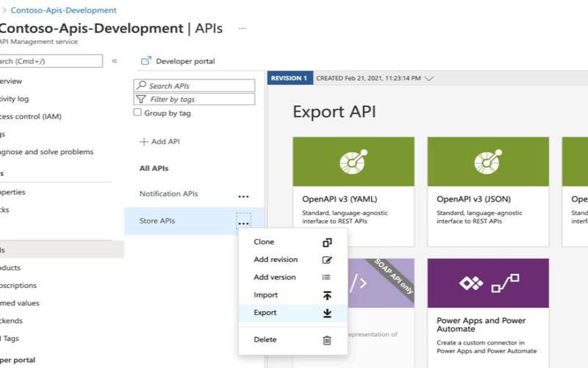Viewport: 588px width, 368px height.
Task: Click the Power Apps and Power Automate tile
Action: point(488,312)
